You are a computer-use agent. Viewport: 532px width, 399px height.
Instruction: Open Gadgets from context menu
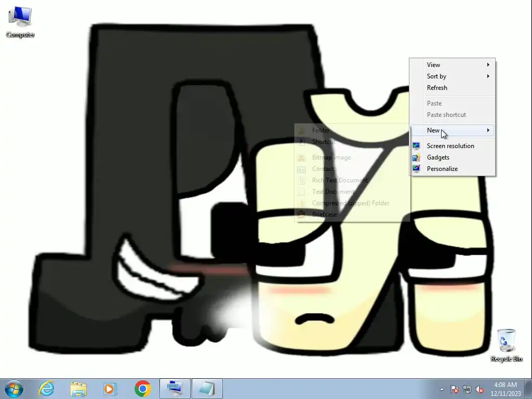coord(453,157)
